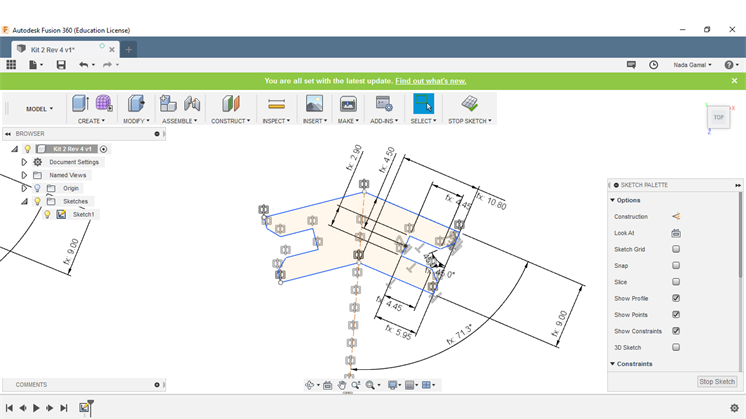Select the Press Pull tool in Modify
This screenshot has height=419, width=746.
(x=136, y=103)
